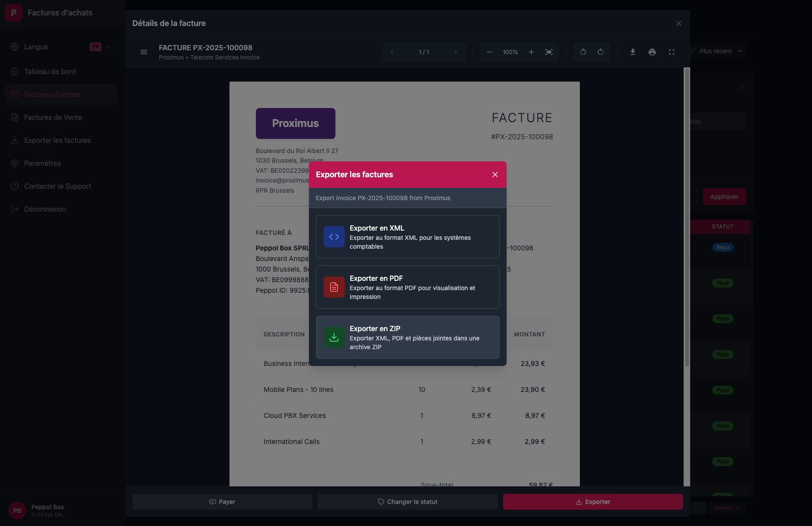Open the Plus récent sort dropdown
Viewport: 812px width, 526px height.
pyautogui.click(x=718, y=51)
